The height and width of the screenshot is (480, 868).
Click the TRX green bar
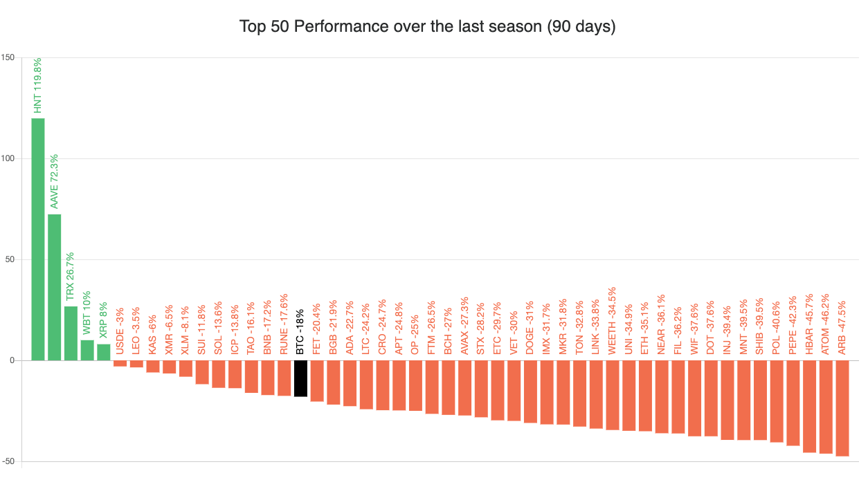pyautogui.click(x=71, y=333)
